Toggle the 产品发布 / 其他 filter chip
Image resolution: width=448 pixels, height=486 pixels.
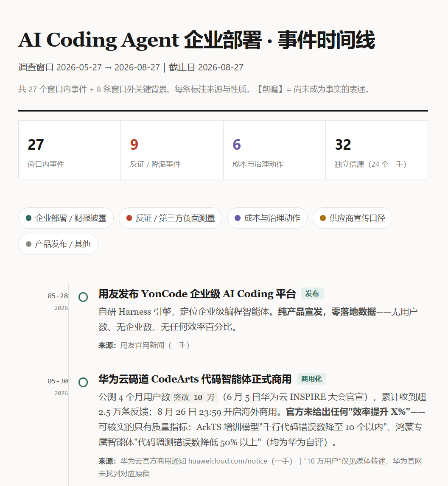pyautogui.click(x=58, y=244)
